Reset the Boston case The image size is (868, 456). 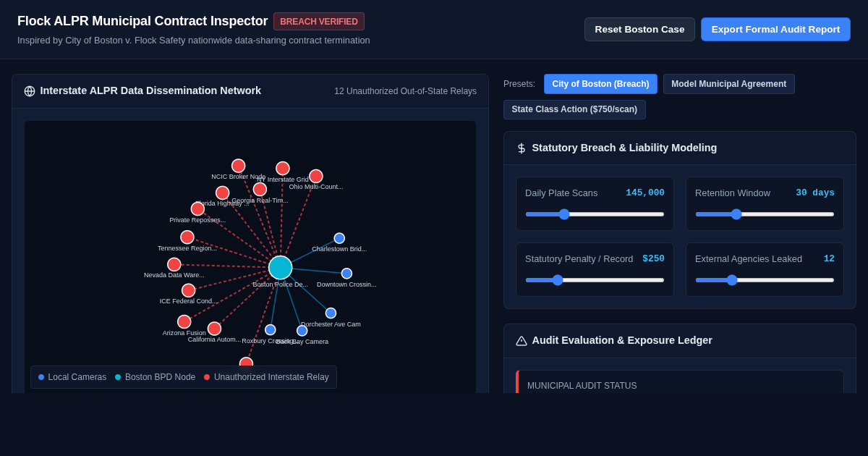639,30
